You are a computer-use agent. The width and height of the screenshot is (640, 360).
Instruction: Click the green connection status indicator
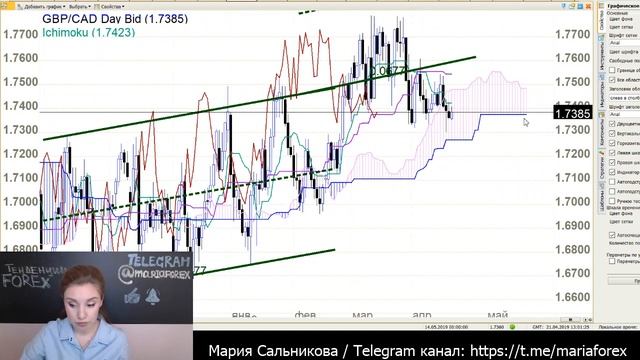(x=512, y=327)
